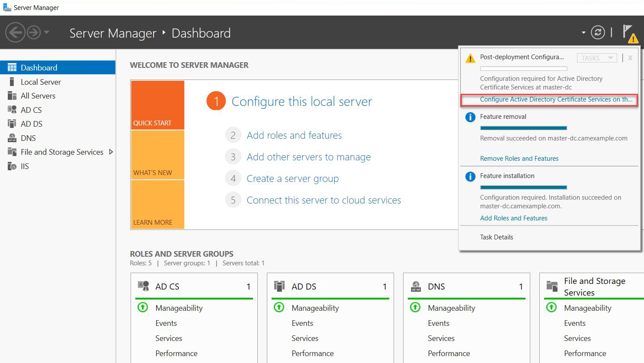Open Events in AD DS tile
Viewport: 644px width, 363px height.
coord(302,323)
